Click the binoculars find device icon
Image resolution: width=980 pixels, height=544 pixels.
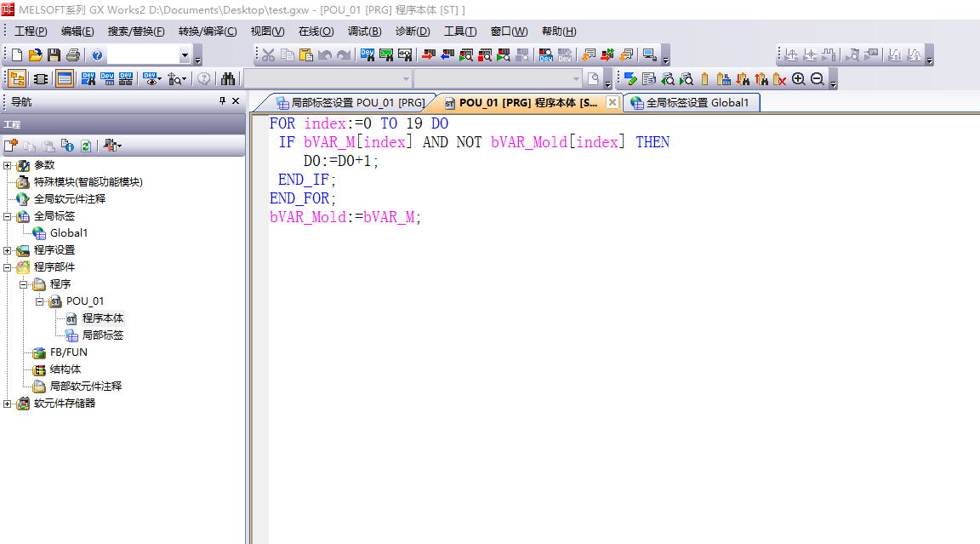(228, 79)
